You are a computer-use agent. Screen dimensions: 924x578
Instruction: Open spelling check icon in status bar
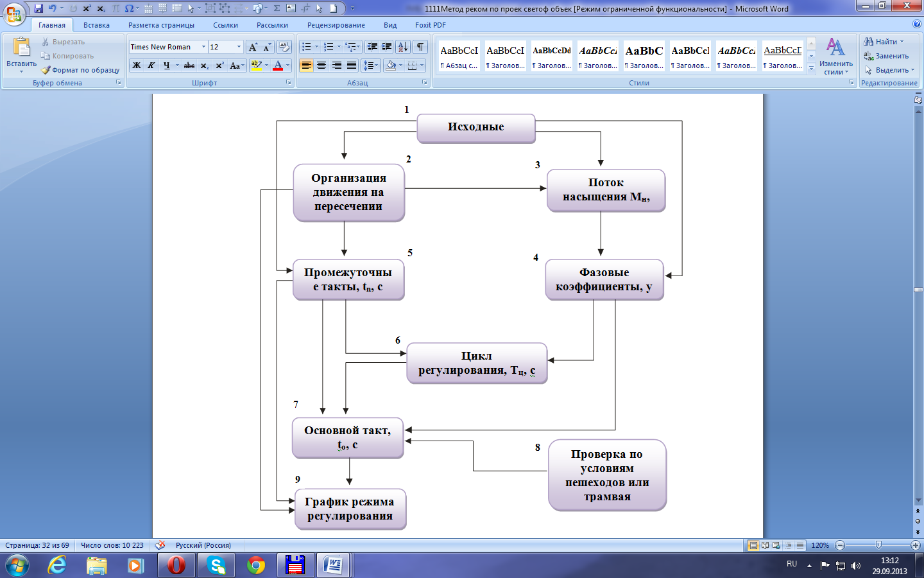pyautogui.click(x=160, y=545)
